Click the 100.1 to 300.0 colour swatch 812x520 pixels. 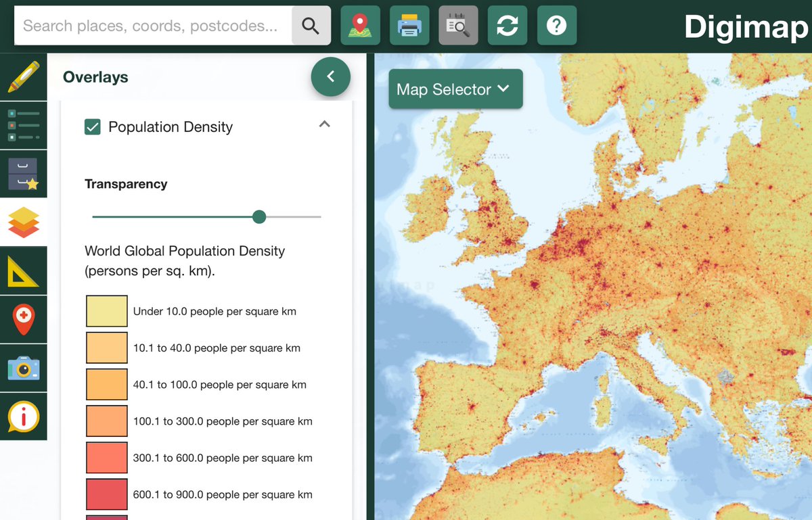pos(107,421)
